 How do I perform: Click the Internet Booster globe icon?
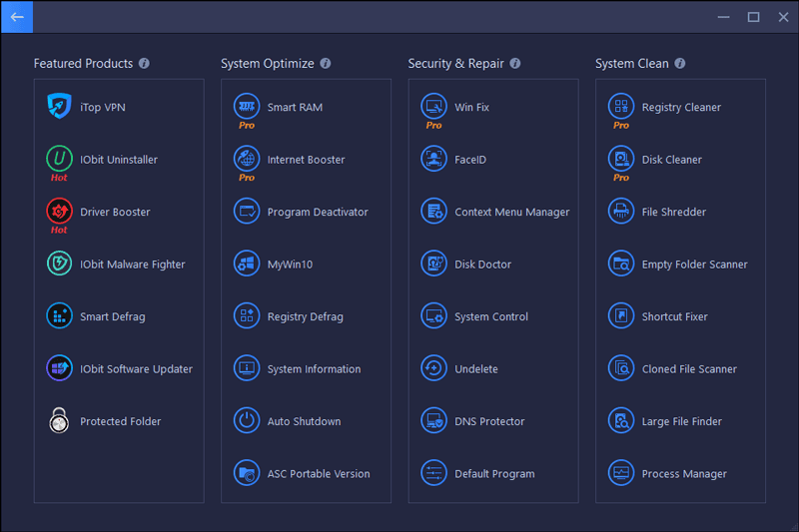247,159
